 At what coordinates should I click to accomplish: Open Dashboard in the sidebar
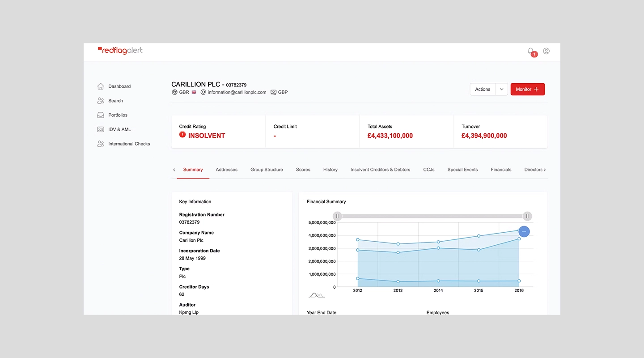point(119,86)
